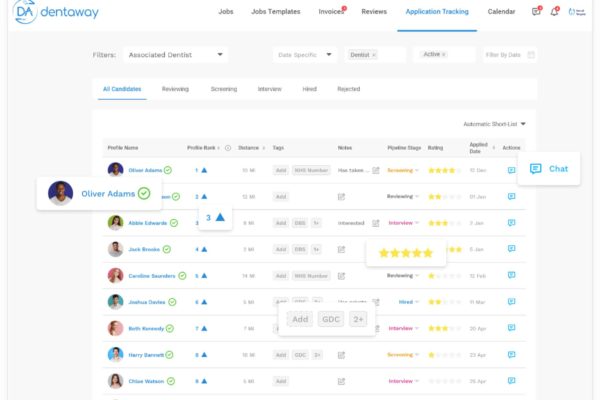Viewport: 600px width, 400px height.
Task: Open the Invoices menu item
Action: tap(330, 11)
